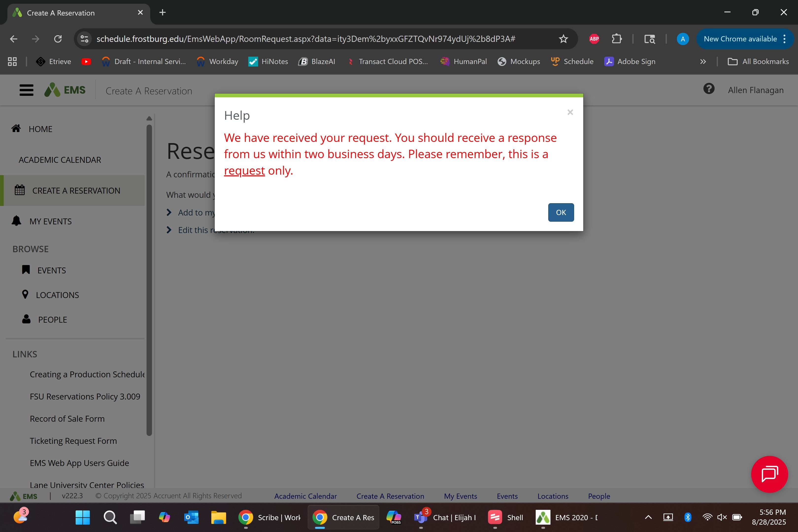Close the Help dialog with X
798x532 pixels.
(x=570, y=112)
